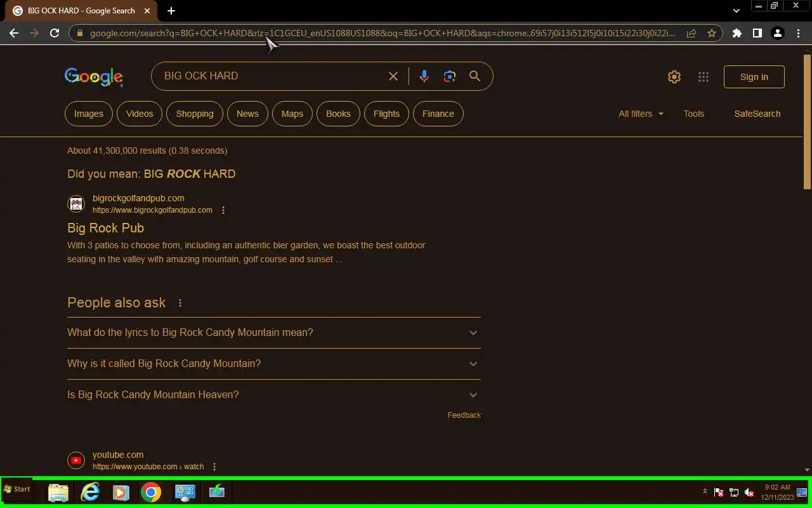
Task: Open the Chrome profile menu
Action: (777, 33)
